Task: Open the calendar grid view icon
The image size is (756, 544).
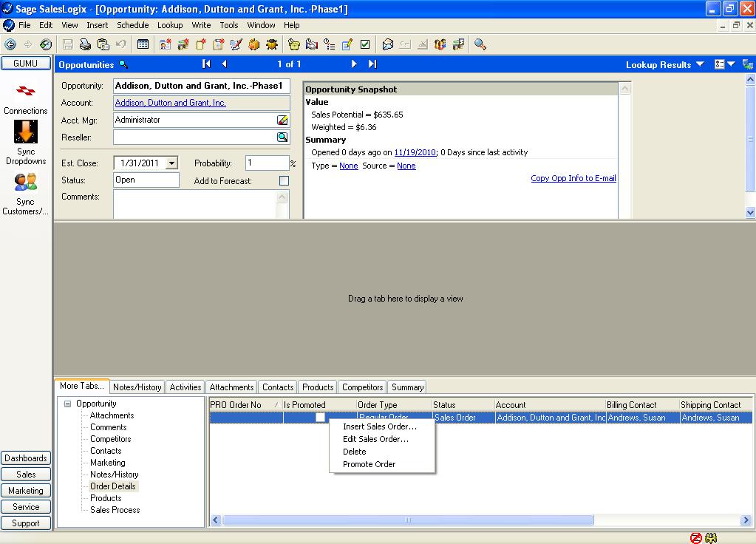Action: point(143,45)
